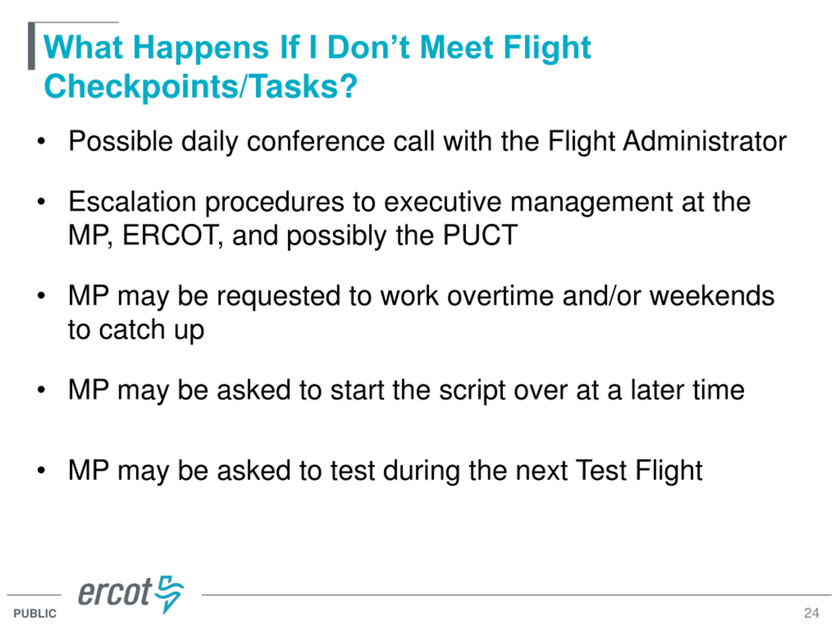The image size is (840, 630).
Task: Click the bullet before 'Escalation procedures'
Action: [41, 202]
